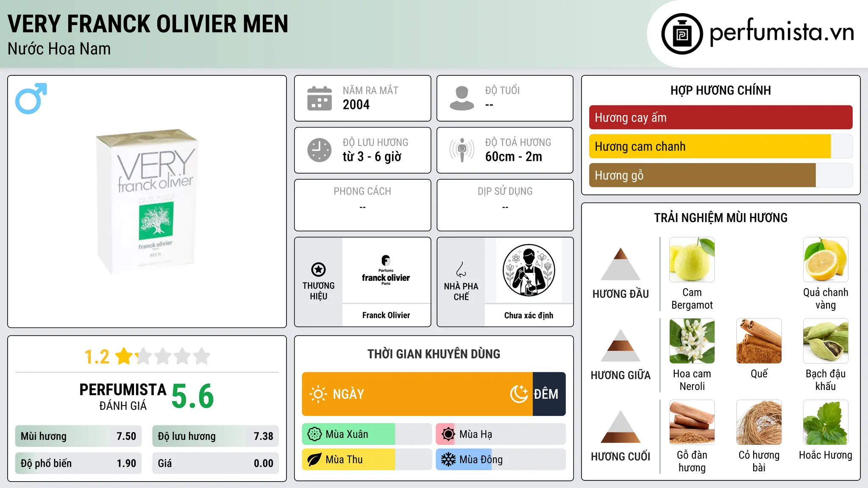
Task: Click the sun icon for Mùa Hạ
Action: pyautogui.click(x=448, y=434)
